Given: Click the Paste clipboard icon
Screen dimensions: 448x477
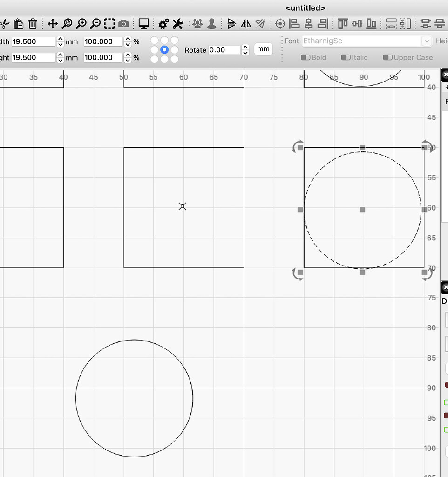Looking at the screenshot, I should [19, 23].
